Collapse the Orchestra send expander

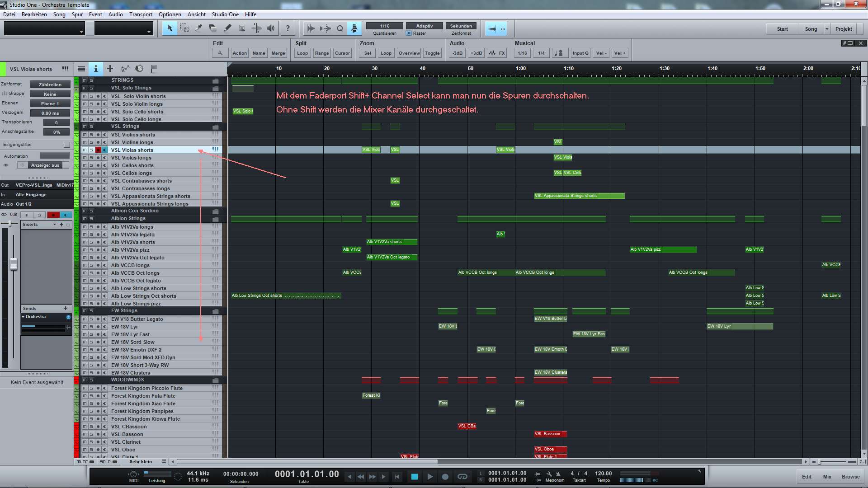(x=23, y=317)
